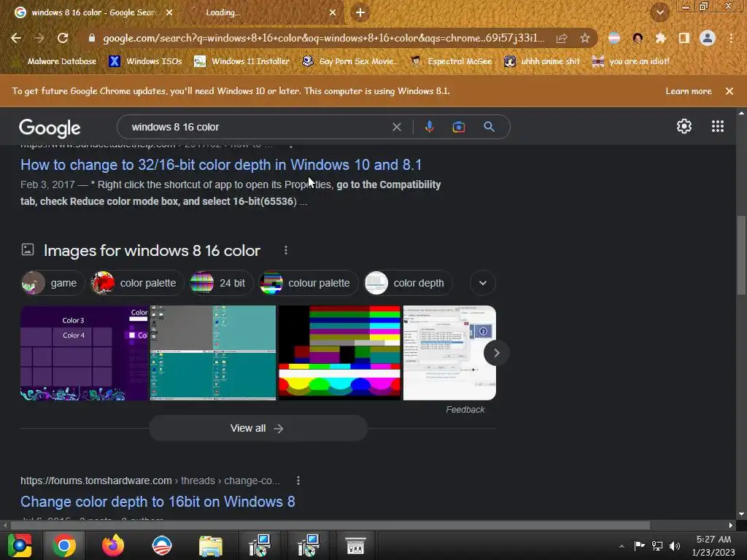Search by image with camera icon

tap(459, 127)
